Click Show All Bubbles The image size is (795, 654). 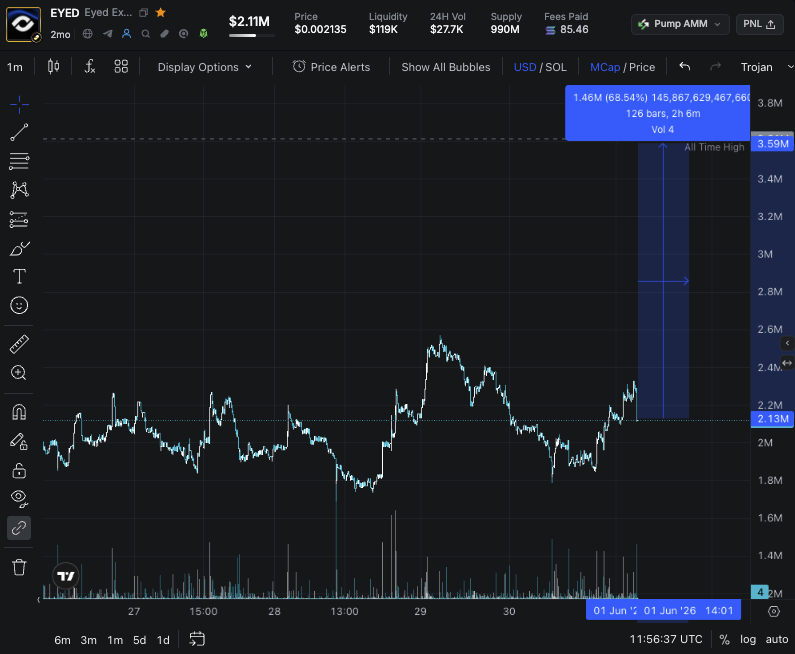[446, 67]
